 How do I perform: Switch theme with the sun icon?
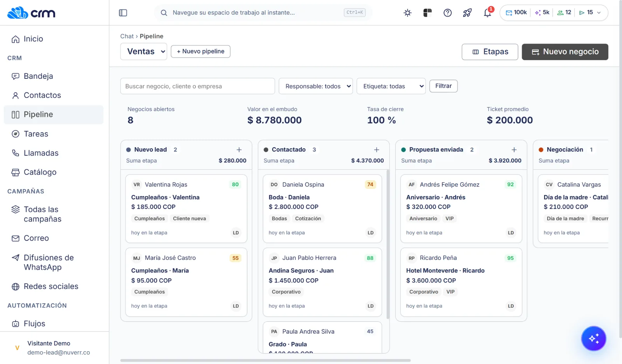[x=407, y=13]
